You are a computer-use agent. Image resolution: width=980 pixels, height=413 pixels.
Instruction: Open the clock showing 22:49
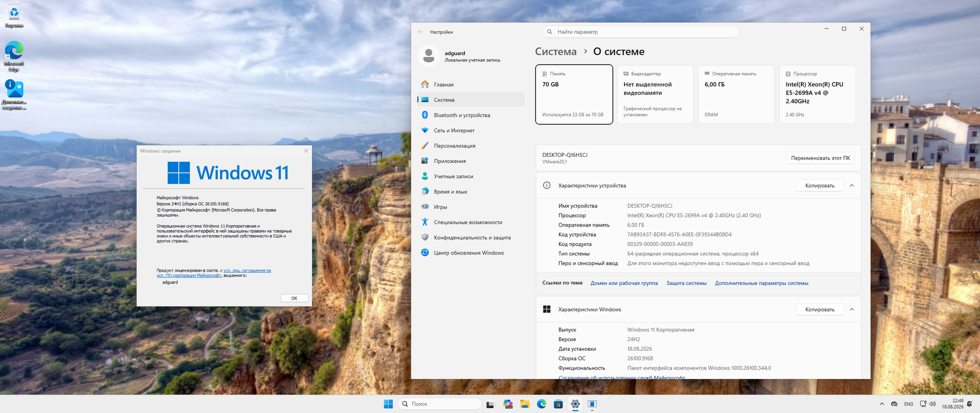coord(953,404)
